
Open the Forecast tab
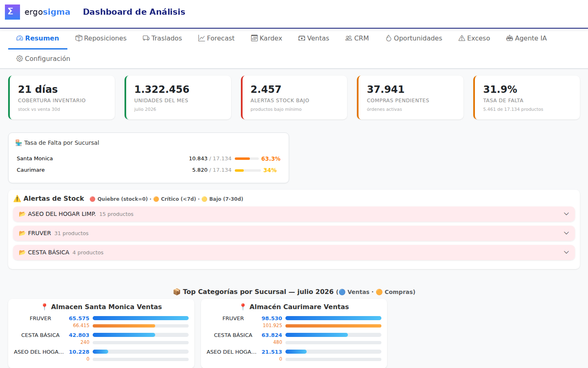tap(216, 38)
